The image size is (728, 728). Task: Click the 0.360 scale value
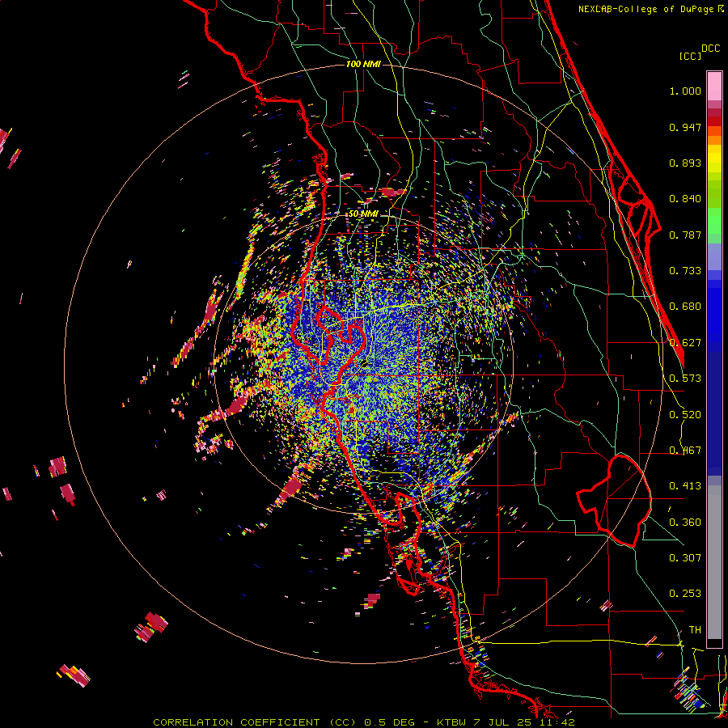click(x=685, y=523)
